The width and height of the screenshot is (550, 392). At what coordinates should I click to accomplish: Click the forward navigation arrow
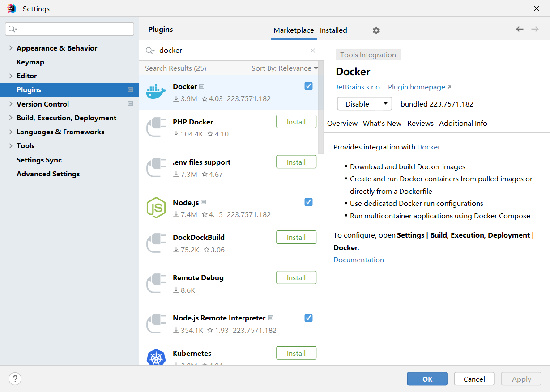pyautogui.click(x=535, y=29)
